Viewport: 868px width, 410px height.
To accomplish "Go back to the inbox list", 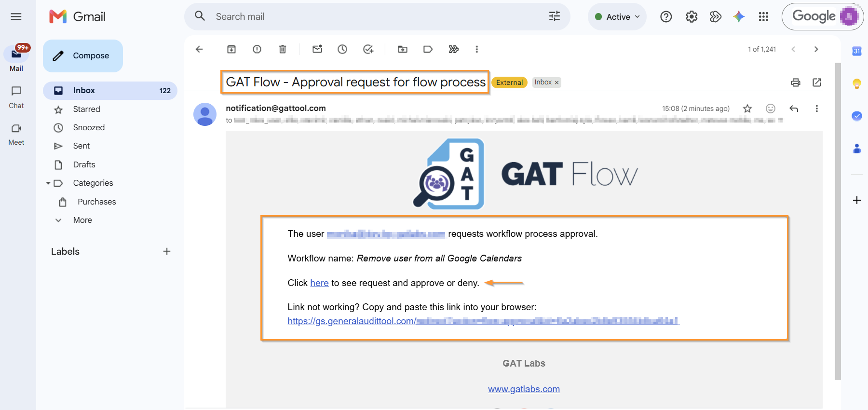I will [199, 49].
